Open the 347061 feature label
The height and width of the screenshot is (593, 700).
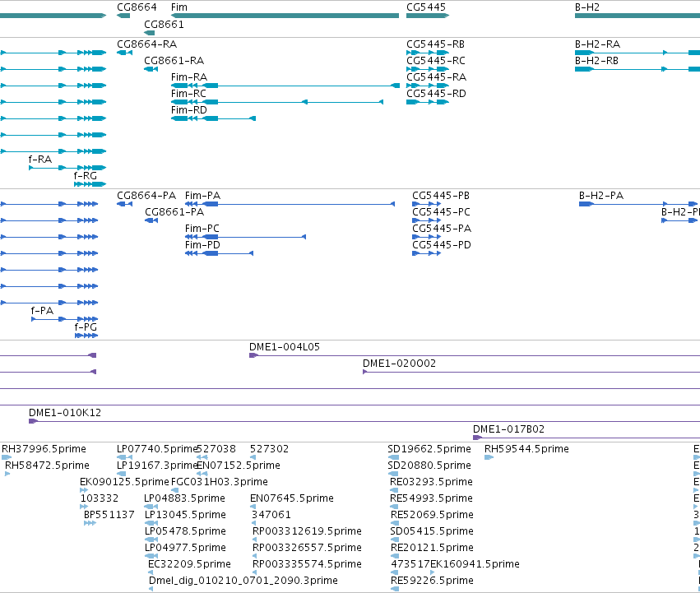click(x=271, y=515)
